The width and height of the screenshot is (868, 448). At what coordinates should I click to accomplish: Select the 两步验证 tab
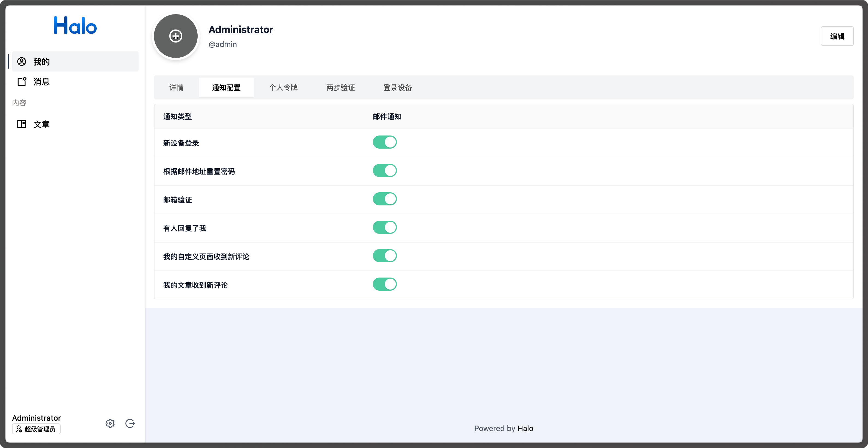pyautogui.click(x=340, y=88)
